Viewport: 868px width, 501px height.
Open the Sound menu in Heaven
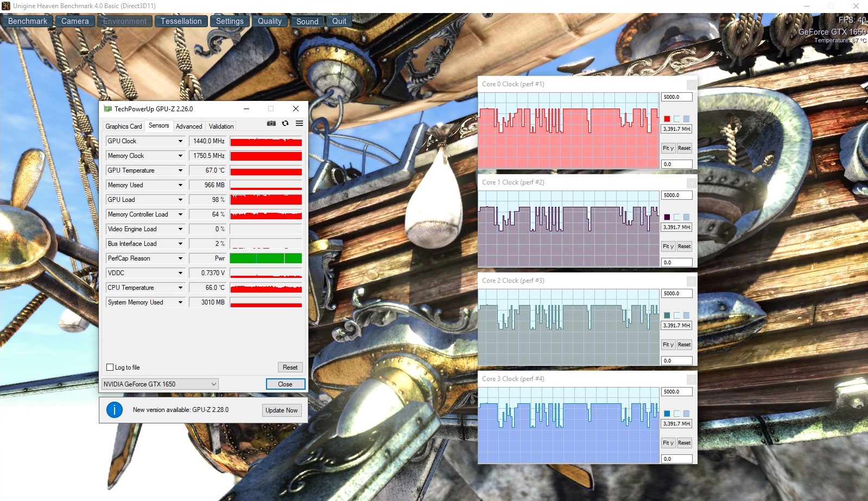tap(307, 21)
